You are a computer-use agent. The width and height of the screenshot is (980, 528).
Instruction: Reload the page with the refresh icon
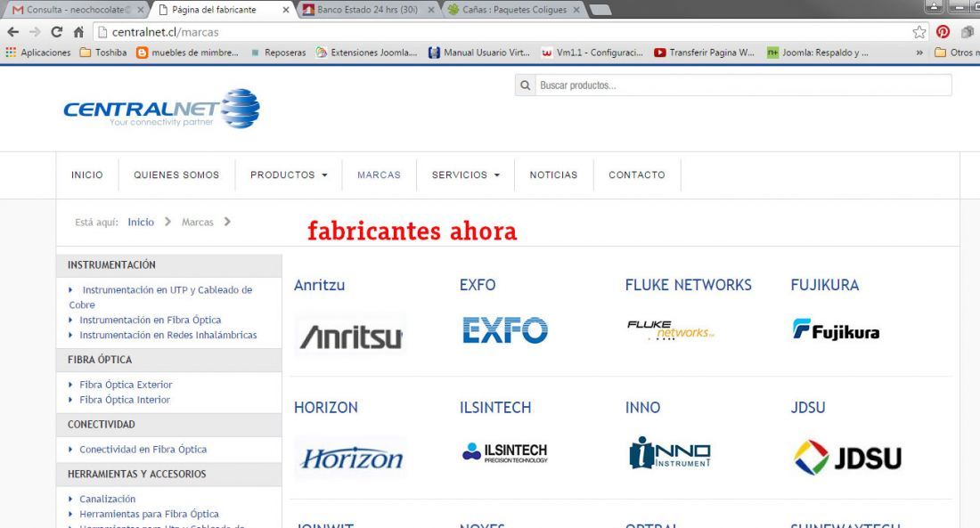[56, 32]
